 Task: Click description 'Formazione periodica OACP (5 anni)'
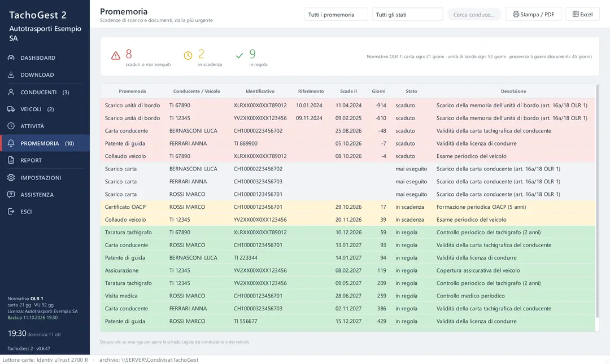click(x=481, y=207)
